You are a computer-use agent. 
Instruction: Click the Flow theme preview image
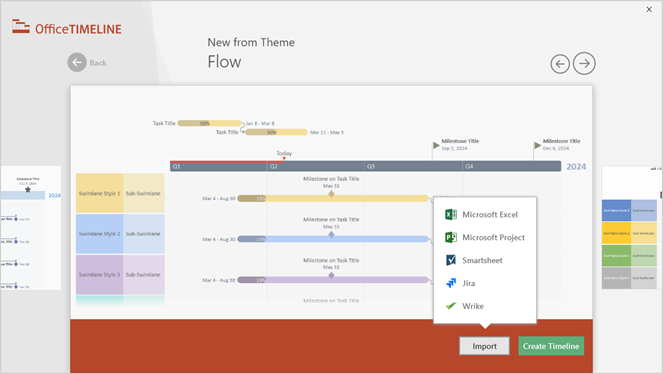click(332, 202)
